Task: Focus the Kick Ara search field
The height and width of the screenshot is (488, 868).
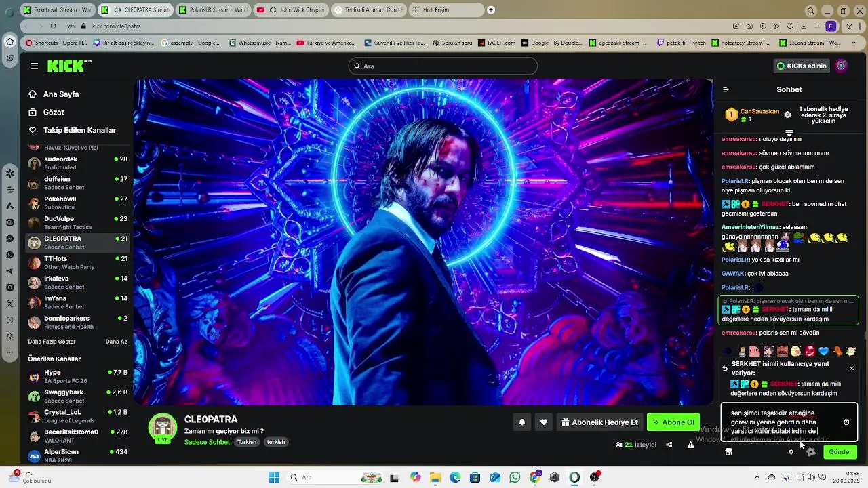Action: click(x=443, y=66)
